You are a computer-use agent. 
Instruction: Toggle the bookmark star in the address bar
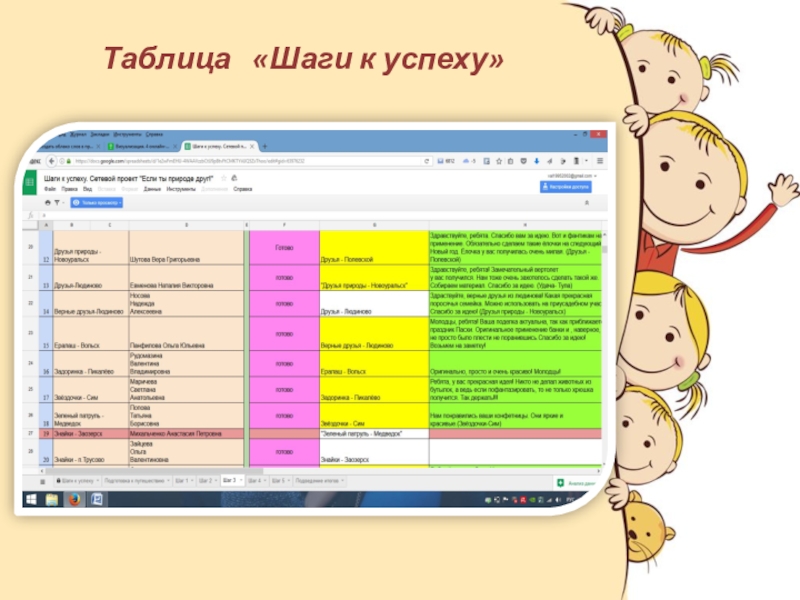[499, 161]
